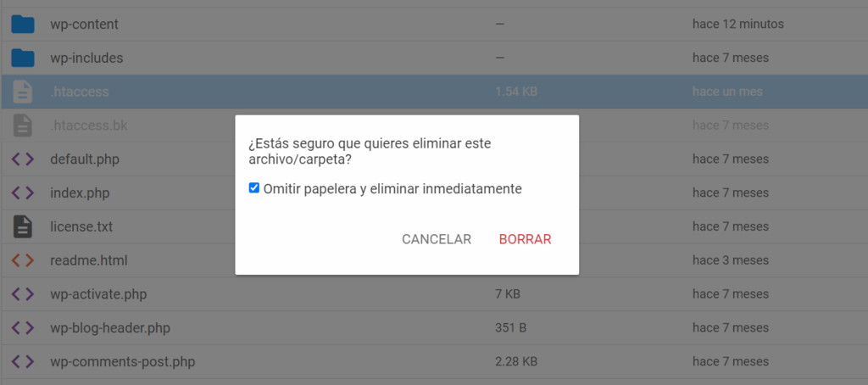The image size is (868, 385).
Task: Select the wp-content folder name
Action: coord(84,25)
